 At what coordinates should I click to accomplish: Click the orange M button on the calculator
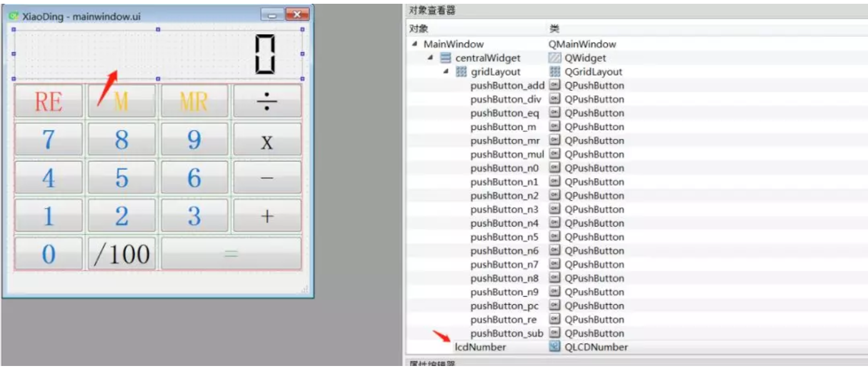point(121,101)
